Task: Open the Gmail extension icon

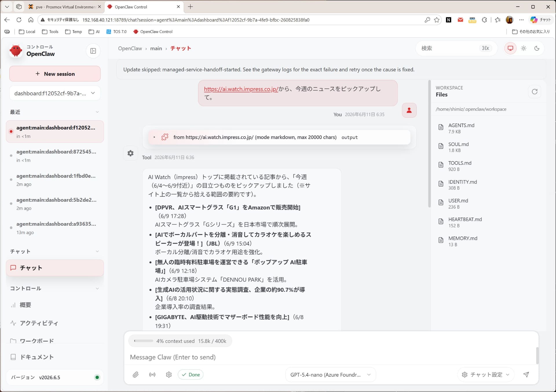Action: coord(460,20)
